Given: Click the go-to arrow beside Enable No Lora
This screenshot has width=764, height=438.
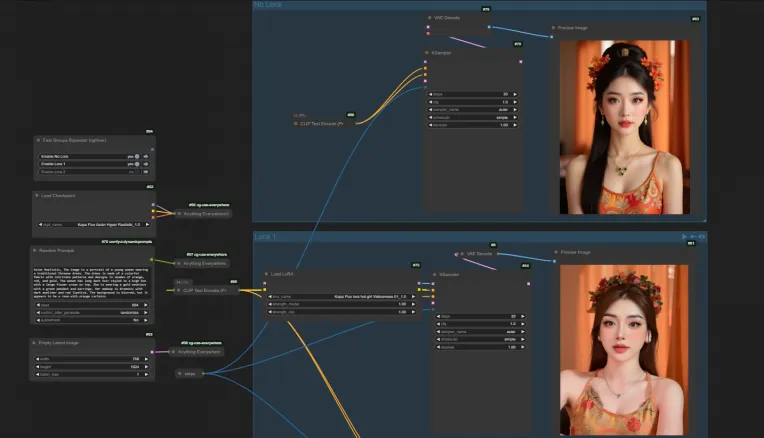Looking at the screenshot, I should (146, 156).
